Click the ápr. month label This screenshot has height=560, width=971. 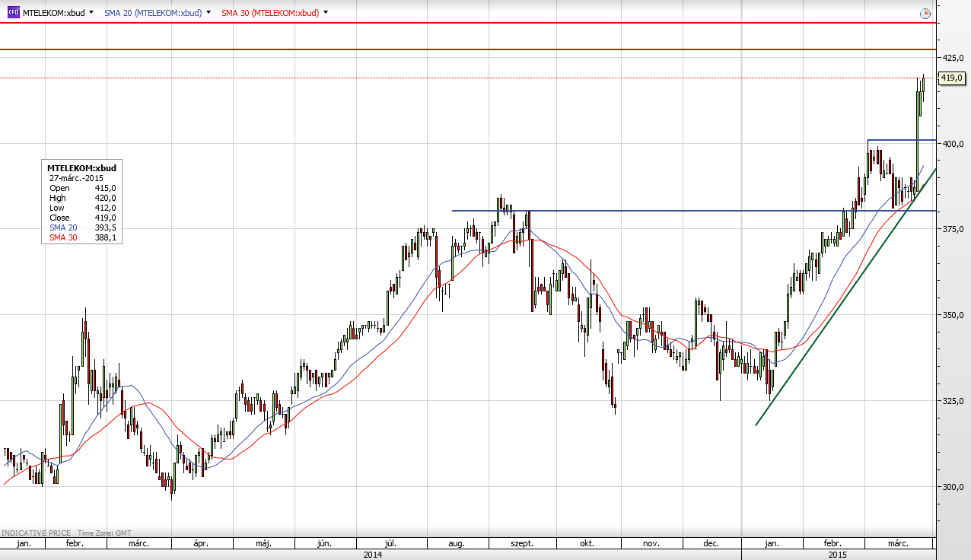click(201, 544)
